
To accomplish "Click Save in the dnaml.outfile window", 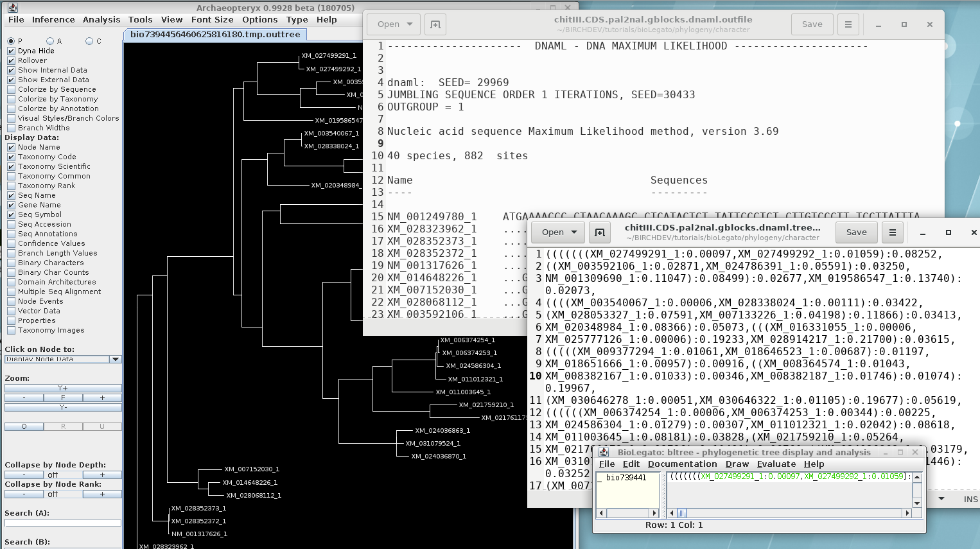I will click(x=812, y=24).
